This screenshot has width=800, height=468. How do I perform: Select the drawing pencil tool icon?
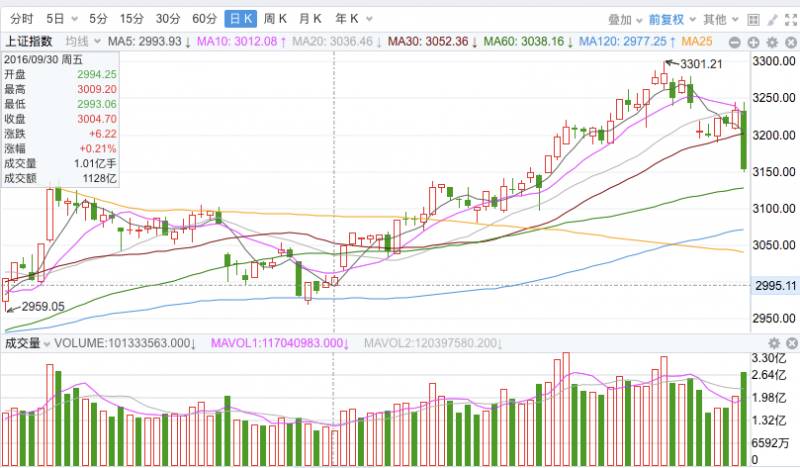coord(772,20)
